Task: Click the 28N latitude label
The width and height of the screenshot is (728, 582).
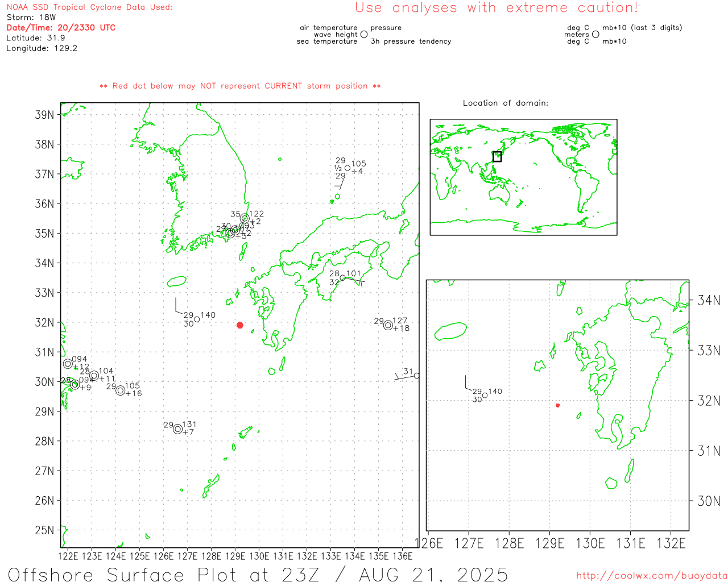Action: [x=44, y=441]
